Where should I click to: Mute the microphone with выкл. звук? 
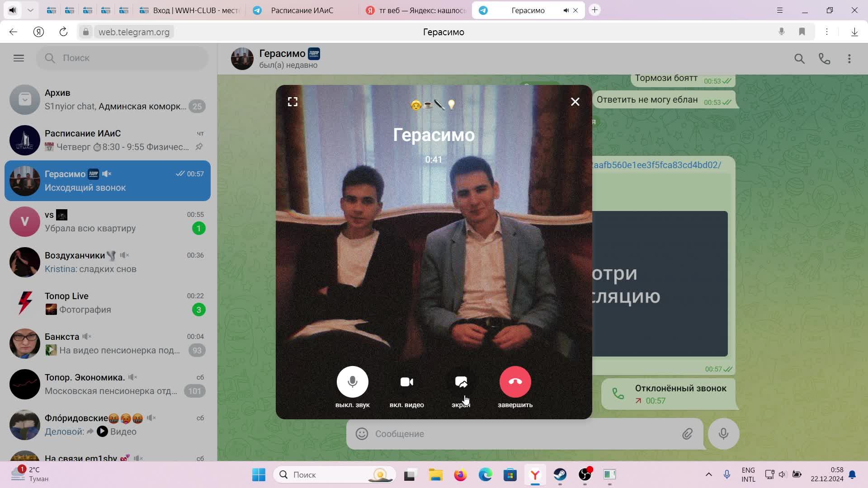(352, 382)
